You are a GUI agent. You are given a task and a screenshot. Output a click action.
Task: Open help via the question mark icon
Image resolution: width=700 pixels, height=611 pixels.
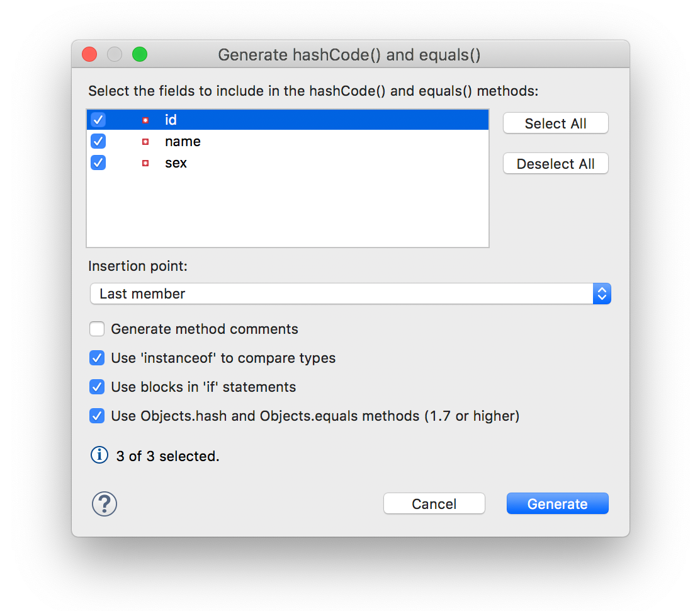point(104,504)
